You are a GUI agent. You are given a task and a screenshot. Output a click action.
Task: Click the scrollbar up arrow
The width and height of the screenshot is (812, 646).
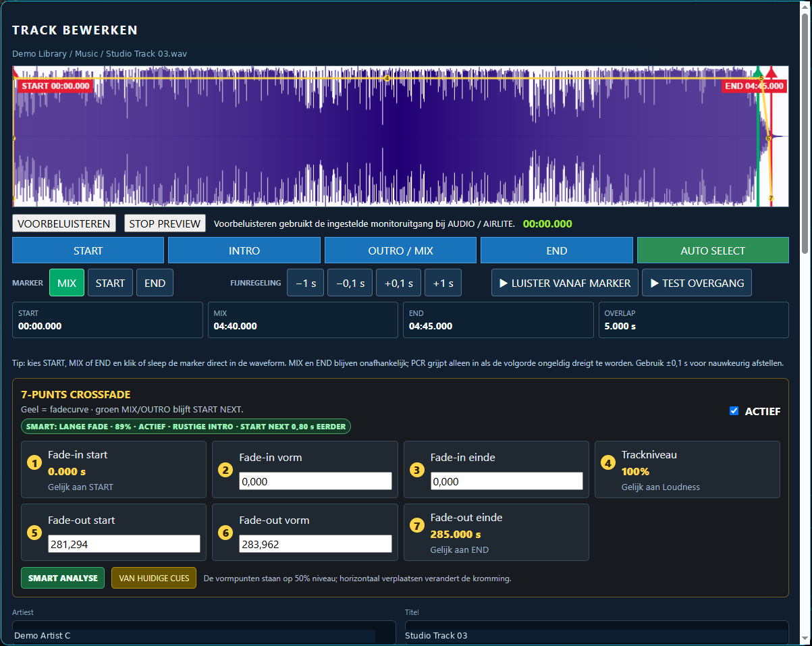tap(805, 7)
